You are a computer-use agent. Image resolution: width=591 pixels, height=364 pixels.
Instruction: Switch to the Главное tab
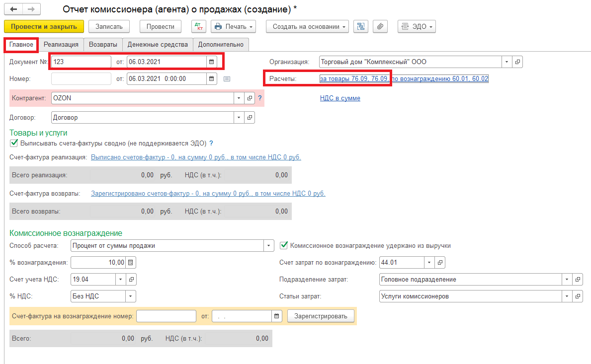[x=21, y=44]
